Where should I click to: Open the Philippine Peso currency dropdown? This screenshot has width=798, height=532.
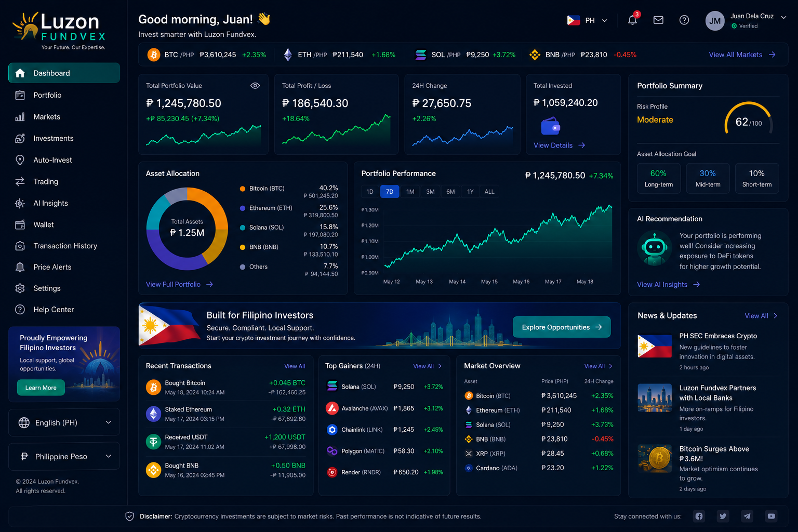(x=64, y=456)
